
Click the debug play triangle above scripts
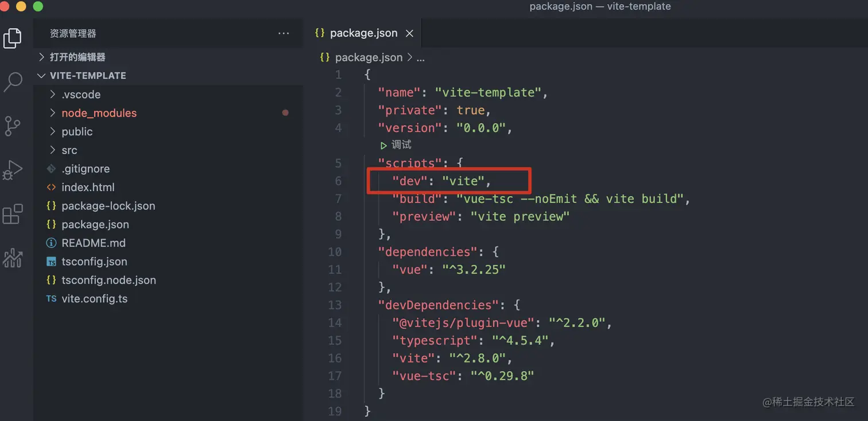(383, 146)
